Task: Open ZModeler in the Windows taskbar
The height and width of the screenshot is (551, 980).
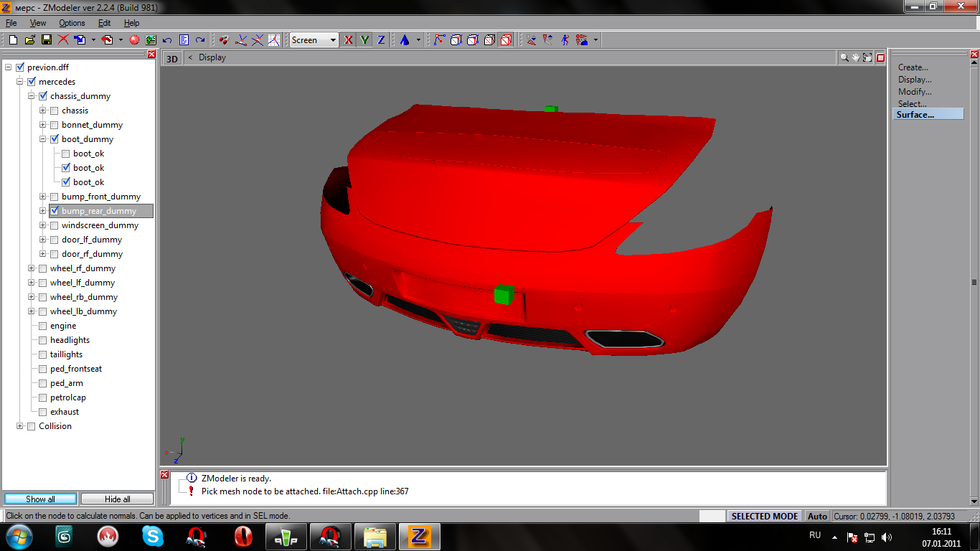Action: (419, 537)
